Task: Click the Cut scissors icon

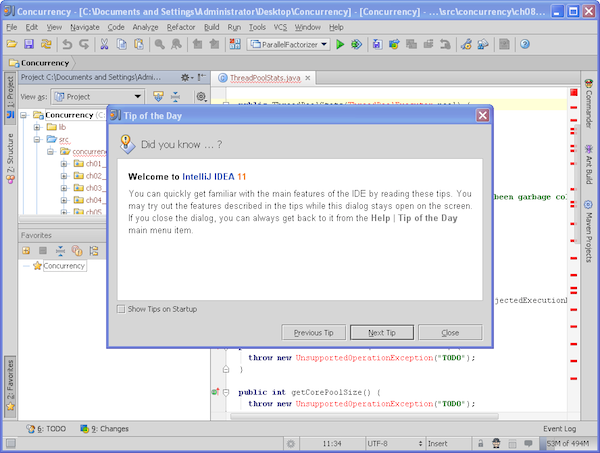Action: coord(105,45)
